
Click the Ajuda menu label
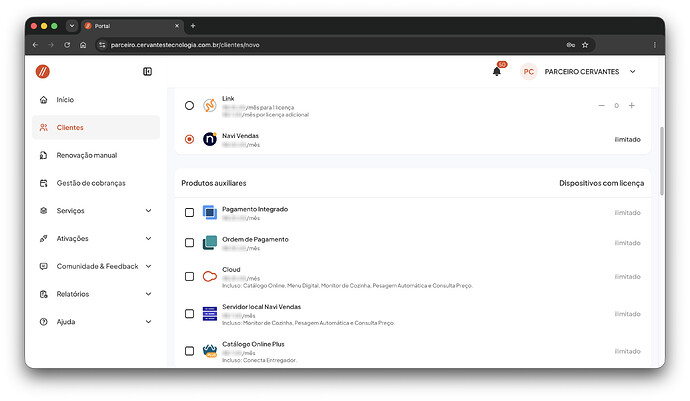pos(66,322)
